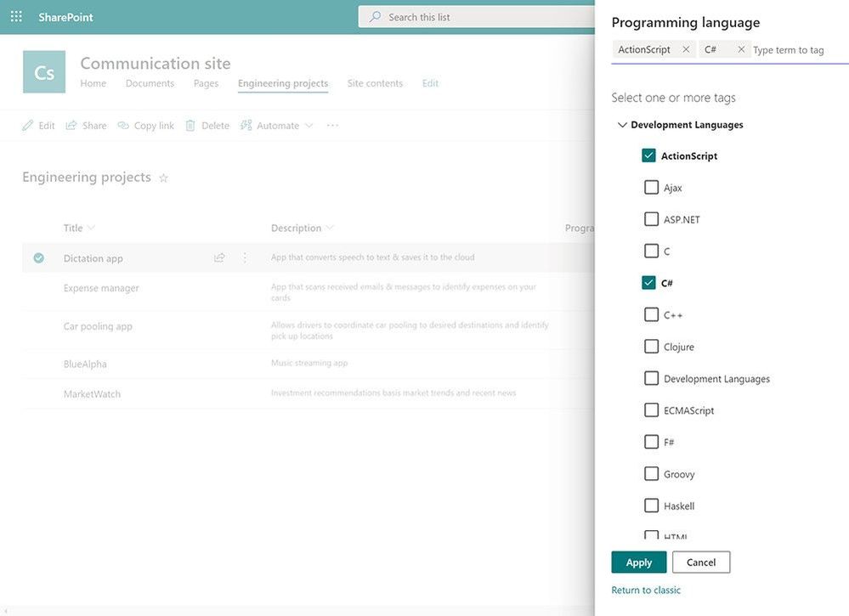Click the Music streaming app description
The height and width of the screenshot is (616, 849).
coord(309,363)
